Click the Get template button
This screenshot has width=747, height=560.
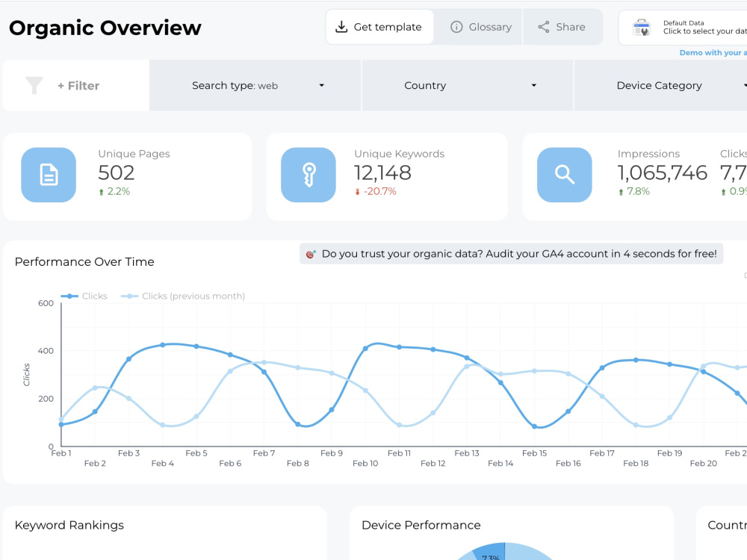click(379, 26)
